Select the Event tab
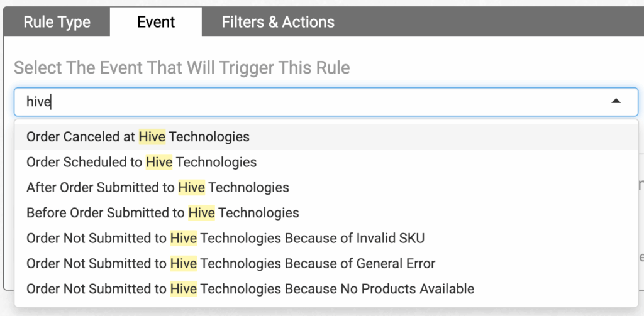Screen dimensions: 644x316 coord(156,22)
